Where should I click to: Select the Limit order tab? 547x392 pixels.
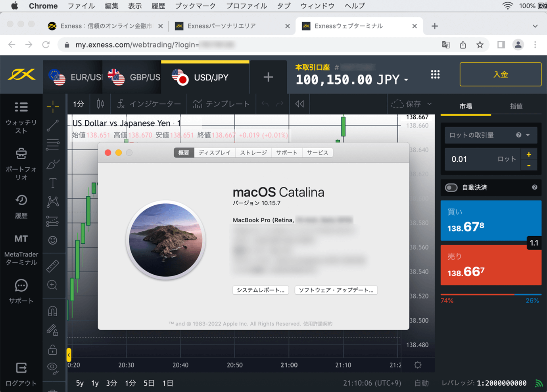516,106
